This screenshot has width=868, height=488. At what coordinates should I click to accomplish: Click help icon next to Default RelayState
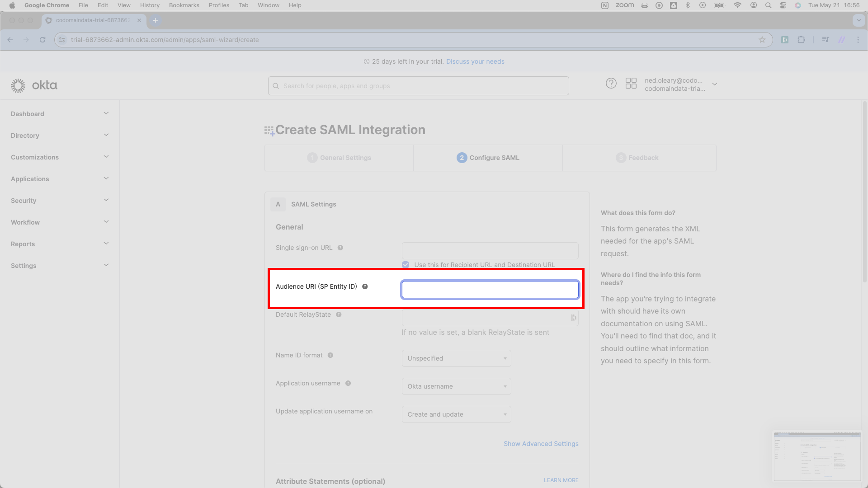(339, 314)
